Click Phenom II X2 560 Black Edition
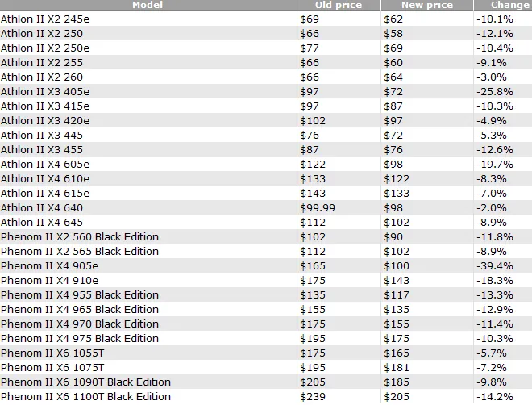The height and width of the screenshot is (405, 532). click(x=80, y=236)
